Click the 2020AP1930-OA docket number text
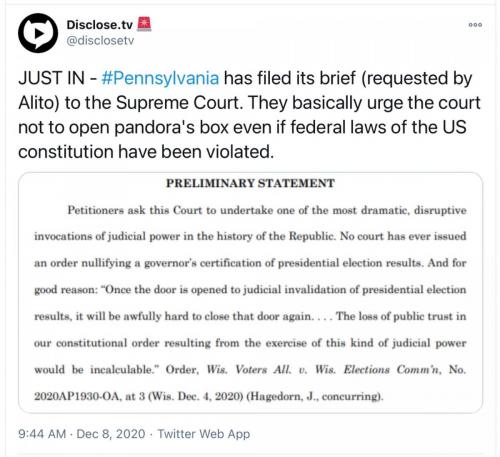500x457 pixels. (78, 396)
